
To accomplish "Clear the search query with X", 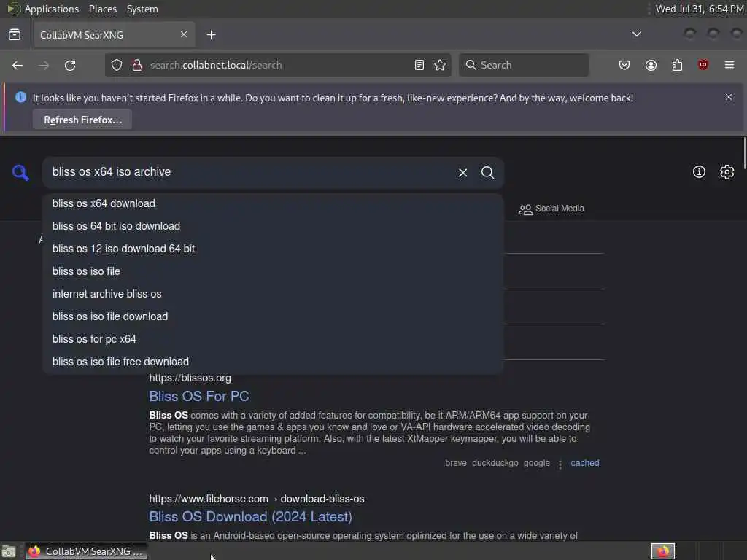I will point(462,172).
